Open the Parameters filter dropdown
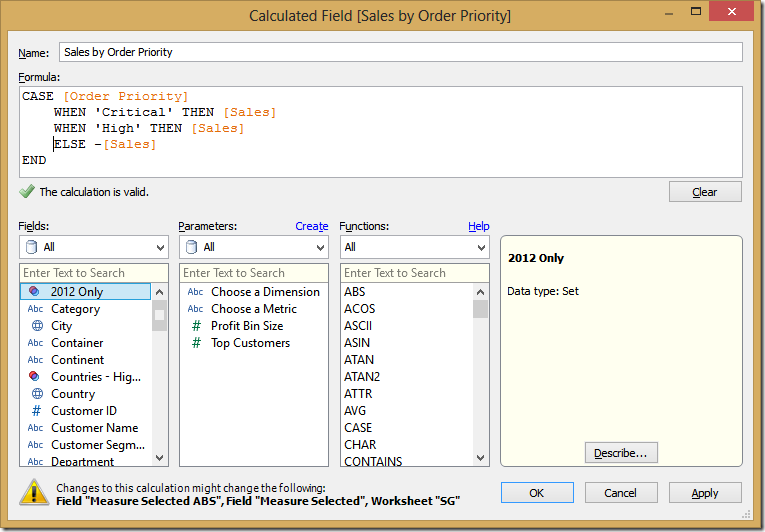Viewport: 765px width, 532px height. pos(254,247)
